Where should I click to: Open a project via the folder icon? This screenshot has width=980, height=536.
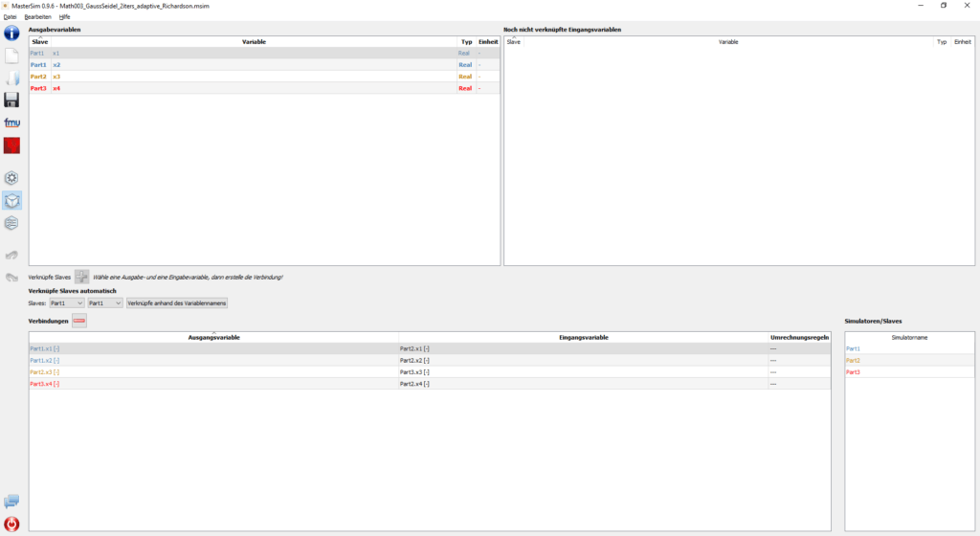click(x=11, y=78)
